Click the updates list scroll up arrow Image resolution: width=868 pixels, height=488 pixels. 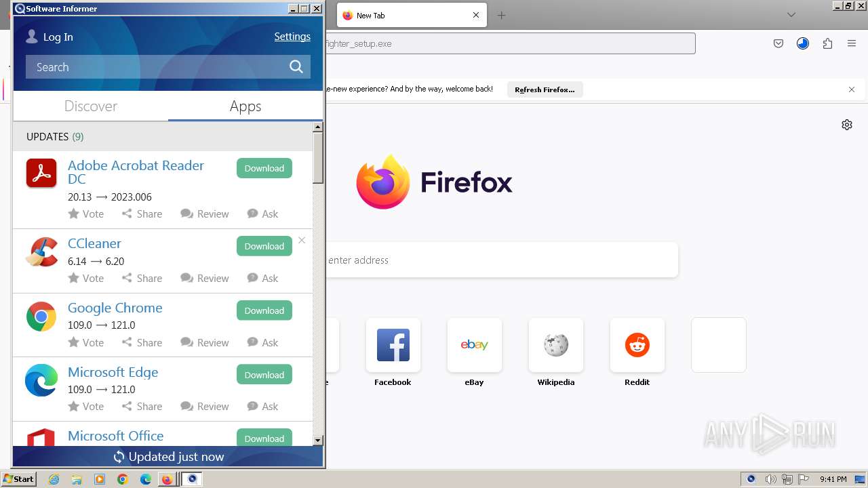coord(317,127)
